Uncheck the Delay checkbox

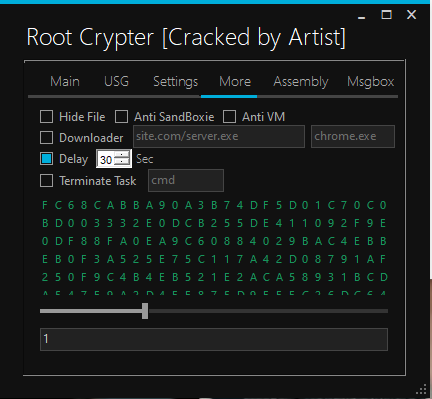pos(46,159)
